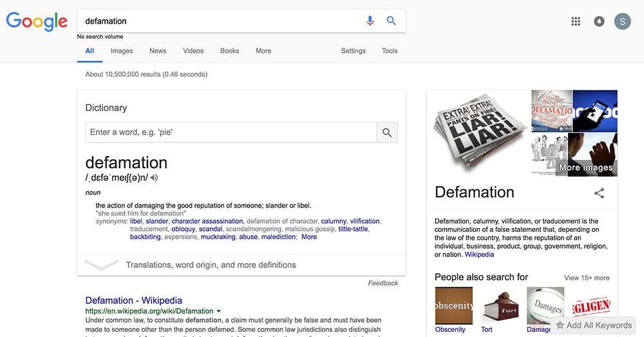
Task: Show More synonyms
Action: point(309,236)
